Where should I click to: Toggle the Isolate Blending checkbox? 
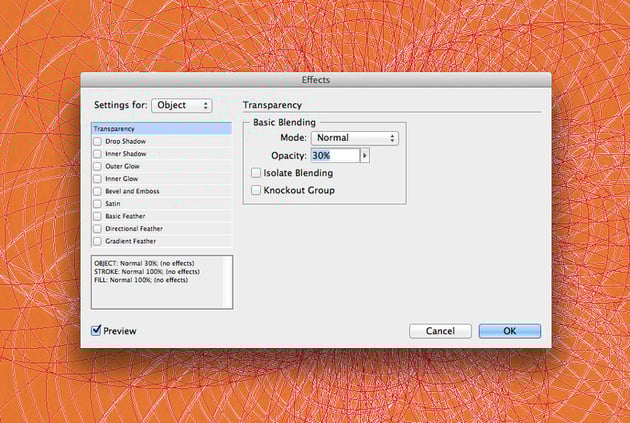point(256,173)
